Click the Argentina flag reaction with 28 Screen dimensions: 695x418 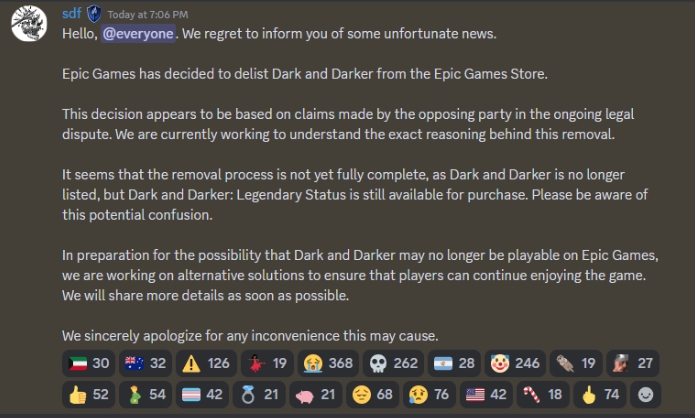click(x=454, y=363)
